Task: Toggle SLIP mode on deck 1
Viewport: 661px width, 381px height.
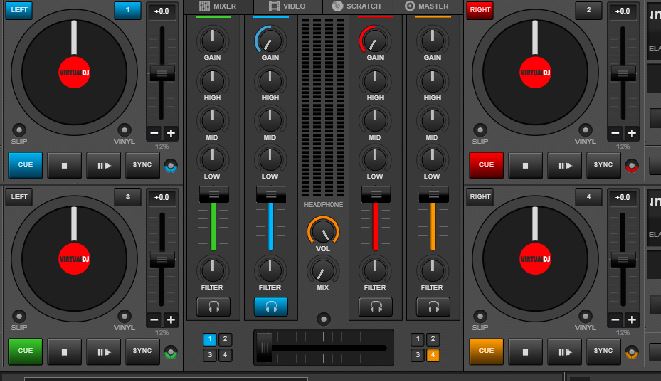Action: (19, 130)
